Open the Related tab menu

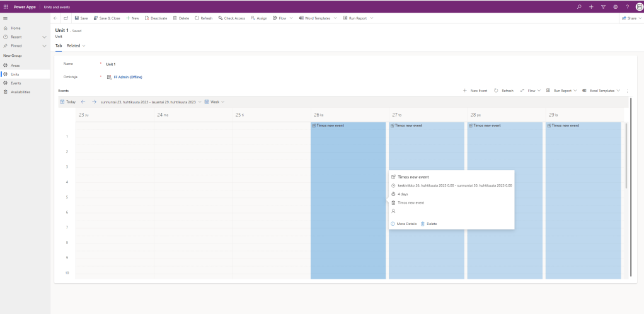click(76, 45)
